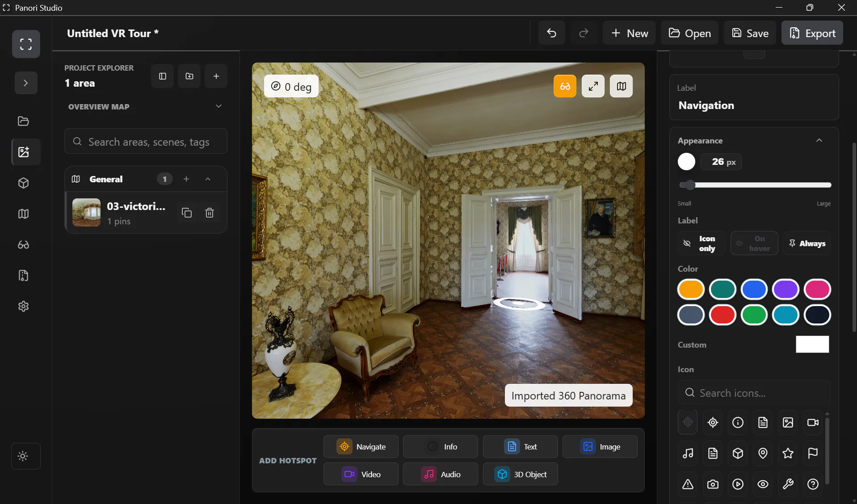Choose the eye hotspot icon

point(763,484)
